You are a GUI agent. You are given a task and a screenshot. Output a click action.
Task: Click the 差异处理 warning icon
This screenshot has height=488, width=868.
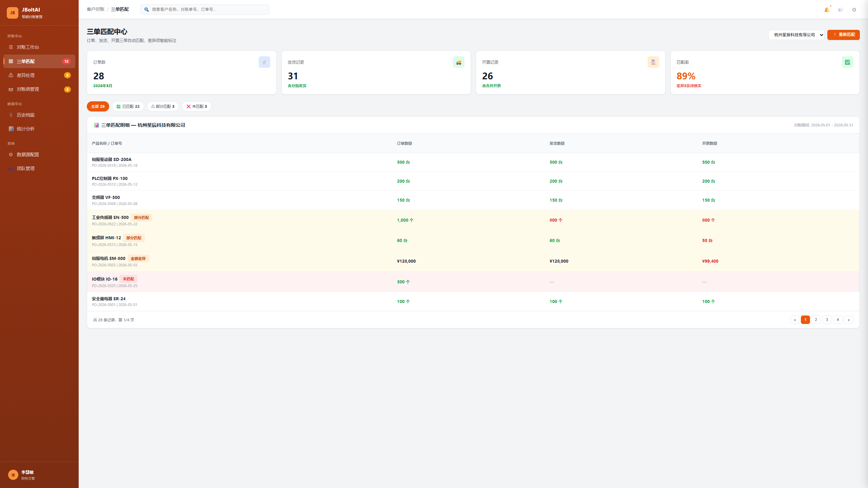(11, 75)
